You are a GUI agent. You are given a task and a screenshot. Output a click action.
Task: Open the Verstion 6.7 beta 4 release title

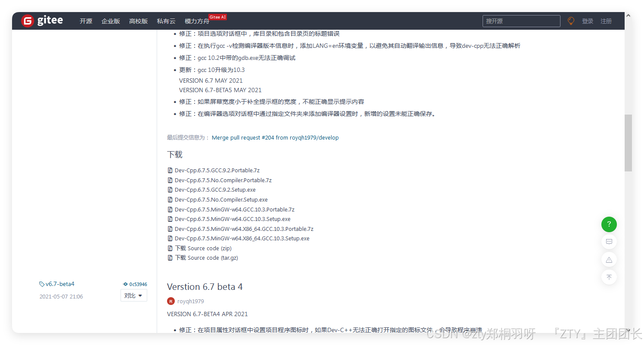coord(205,287)
